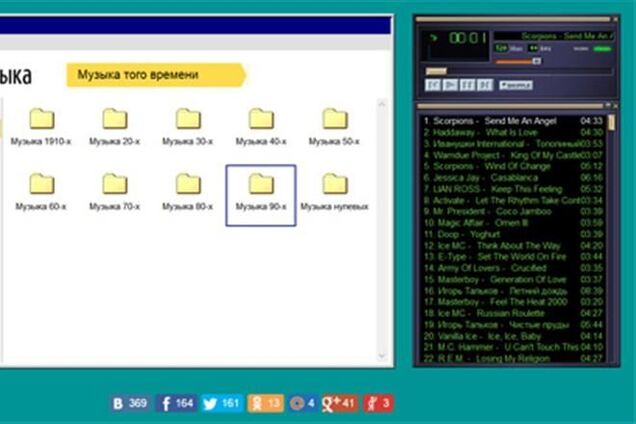
Task: Click the Музыка того времени banner
Action: [156, 75]
